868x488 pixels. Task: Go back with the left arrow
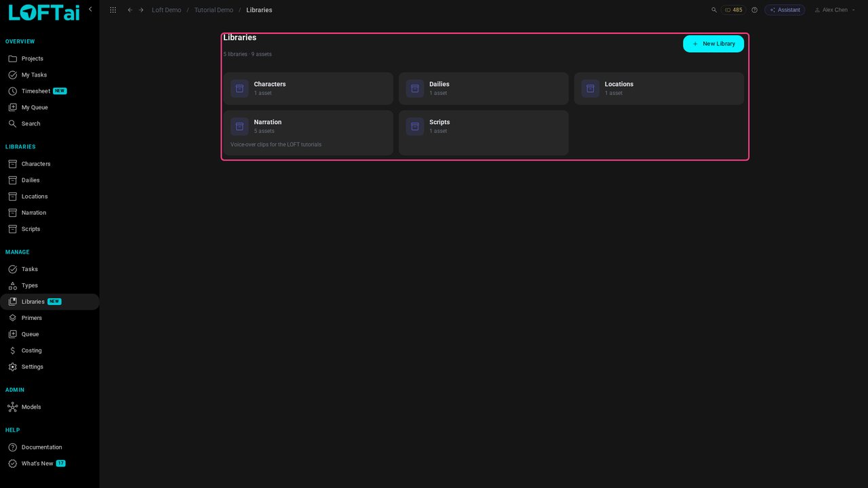point(130,10)
